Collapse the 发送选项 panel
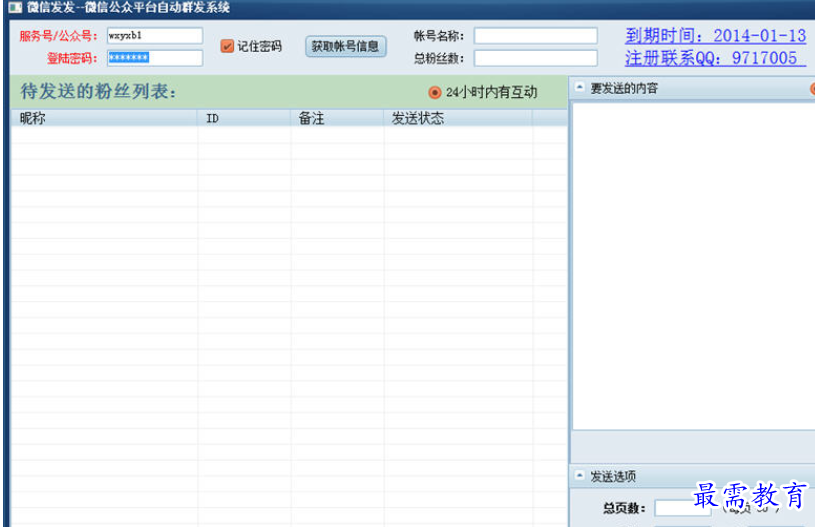The height and width of the screenshot is (527, 815). point(580,475)
